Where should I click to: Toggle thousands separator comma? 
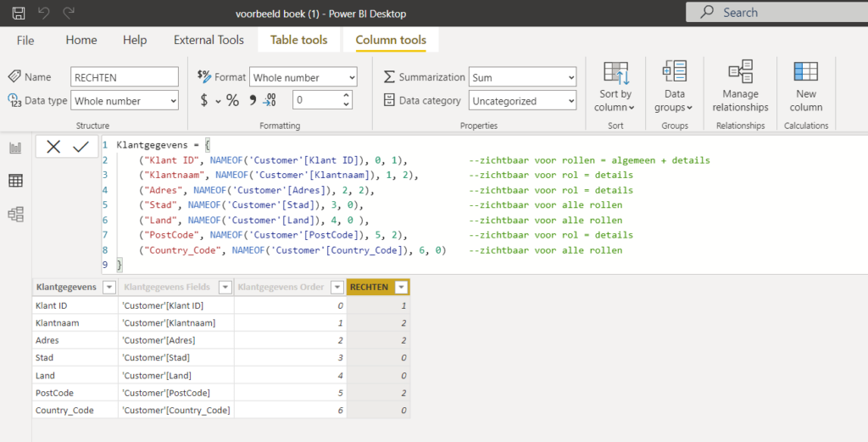pos(252,100)
